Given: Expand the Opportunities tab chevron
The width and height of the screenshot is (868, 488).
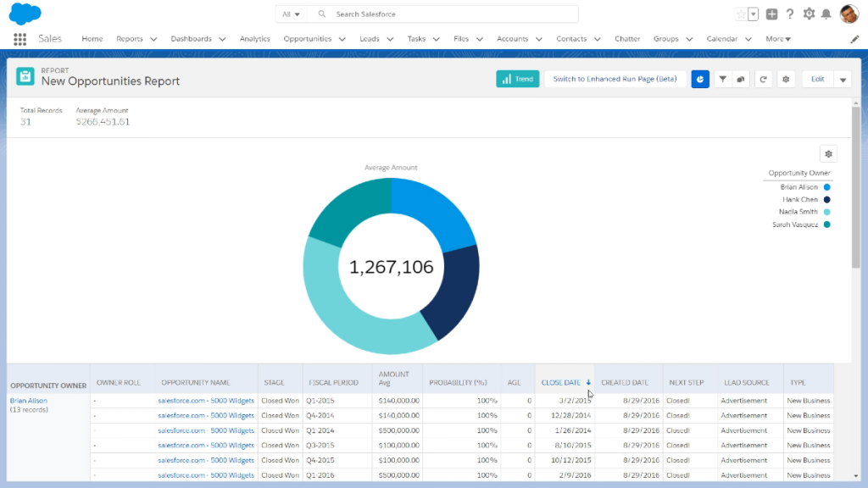Looking at the screenshot, I should [342, 39].
